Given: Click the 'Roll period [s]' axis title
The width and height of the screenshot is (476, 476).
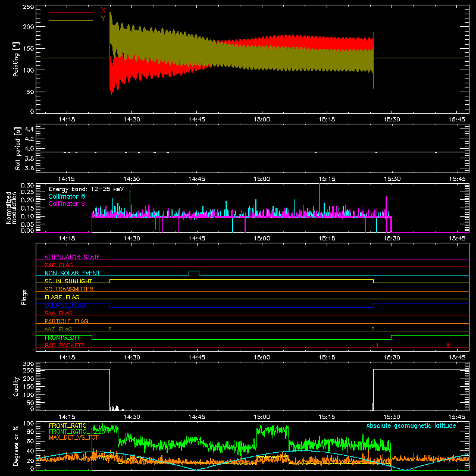Looking at the screenshot, I should coord(17,148).
